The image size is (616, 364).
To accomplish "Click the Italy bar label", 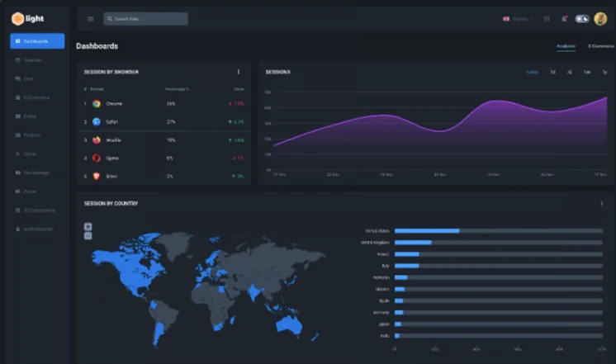I will [x=386, y=266].
